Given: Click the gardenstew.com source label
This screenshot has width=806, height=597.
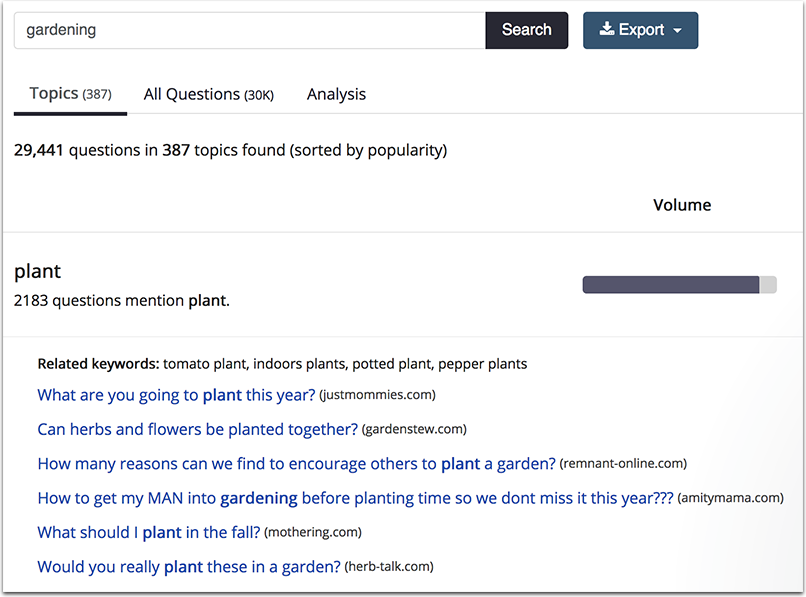Looking at the screenshot, I should point(414,430).
